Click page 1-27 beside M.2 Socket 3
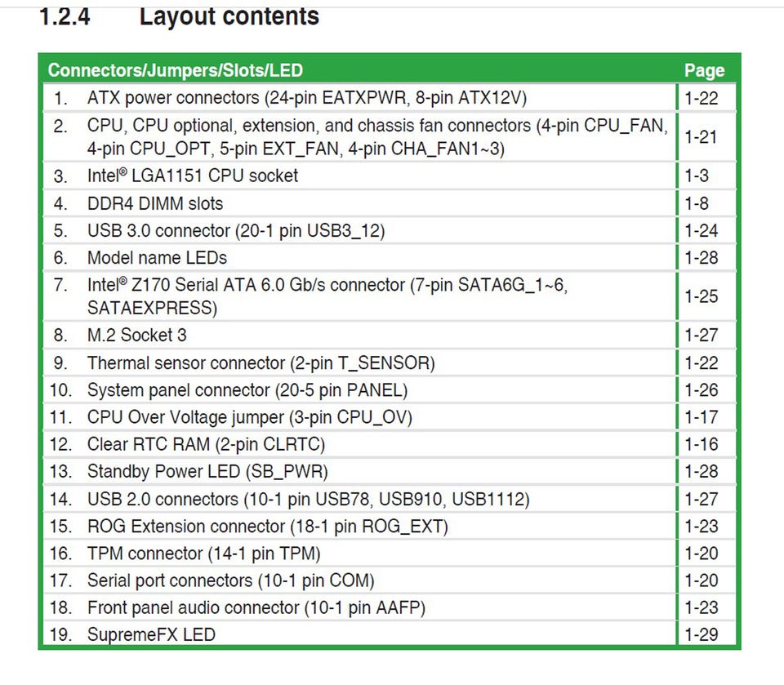Image resolution: width=784 pixels, height=685 pixels. (701, 335)
